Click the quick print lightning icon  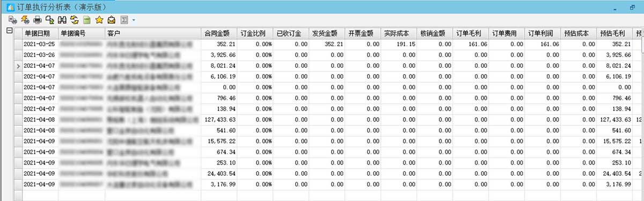[25, 20]
